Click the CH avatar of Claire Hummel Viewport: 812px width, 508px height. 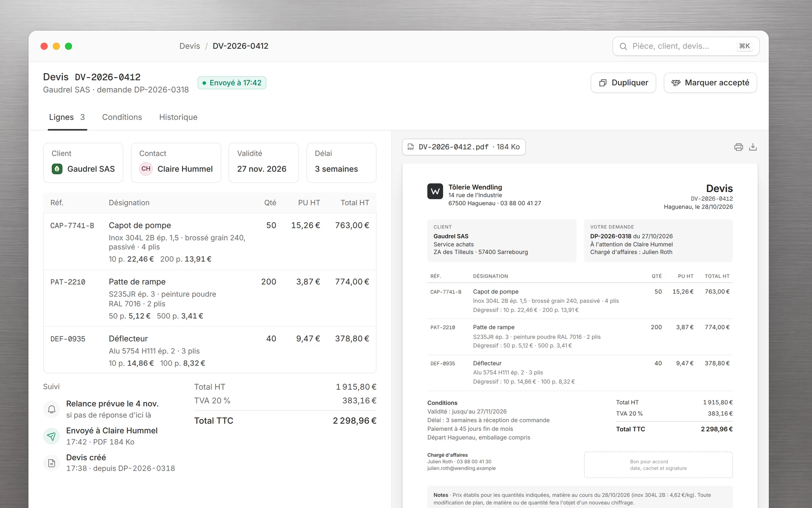(x=146, y=169)
